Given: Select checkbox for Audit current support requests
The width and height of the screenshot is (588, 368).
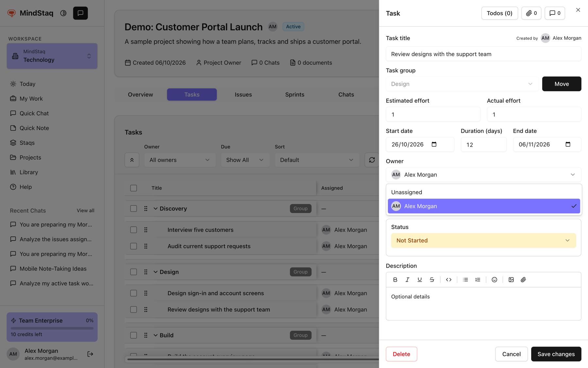Looking at the screenshot, I should [134, 246].
